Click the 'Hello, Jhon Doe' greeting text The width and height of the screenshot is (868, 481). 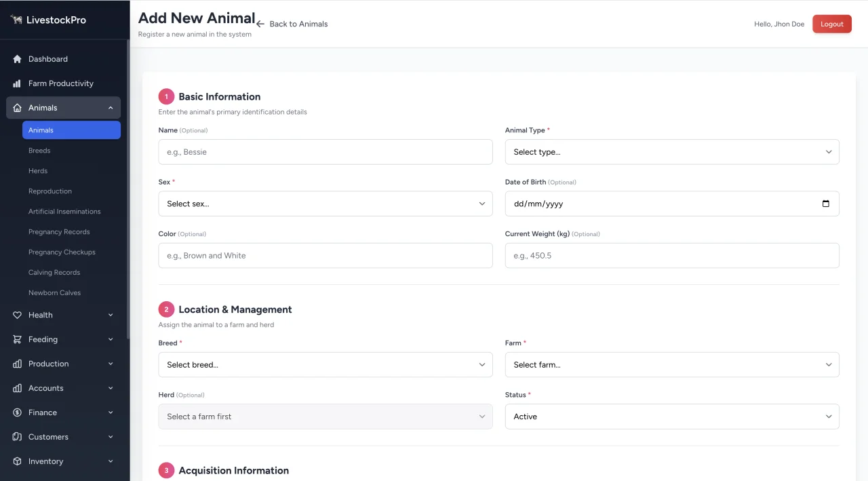click(779, 24)
